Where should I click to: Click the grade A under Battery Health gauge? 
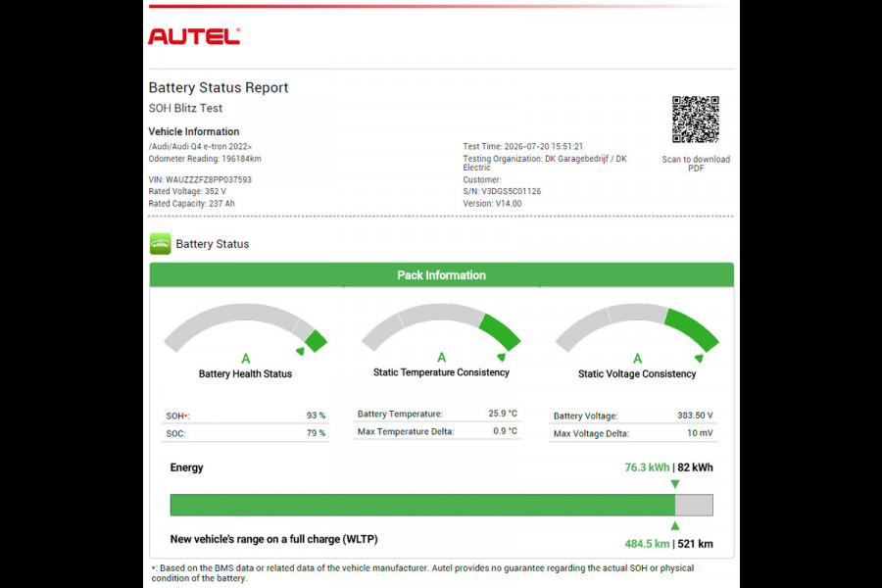click(246, 359)
